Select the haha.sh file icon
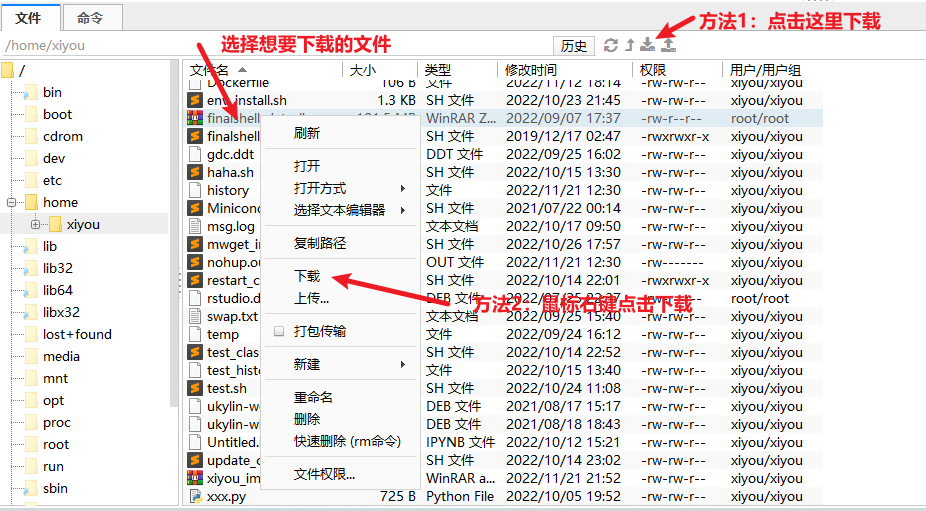 195,172
